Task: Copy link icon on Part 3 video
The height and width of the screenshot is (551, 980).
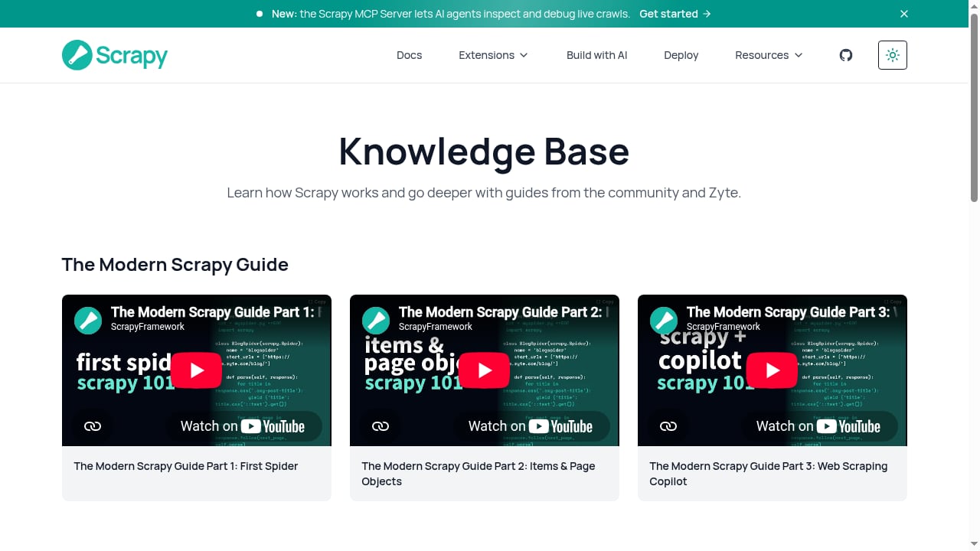Action: click(x=668, y=426)
